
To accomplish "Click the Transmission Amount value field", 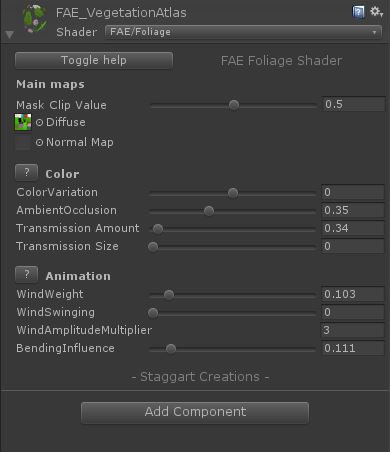I will coord(353,228).
